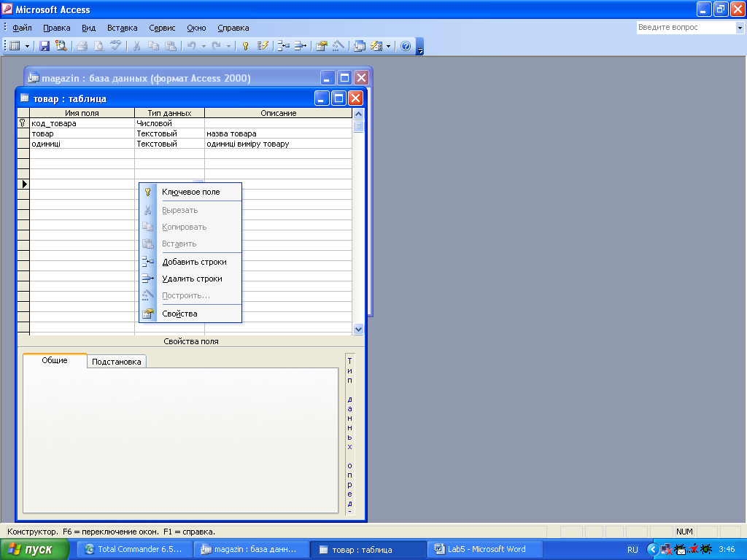Save the table with the floppy disk icon
The image size is (747, 560).
44,46
